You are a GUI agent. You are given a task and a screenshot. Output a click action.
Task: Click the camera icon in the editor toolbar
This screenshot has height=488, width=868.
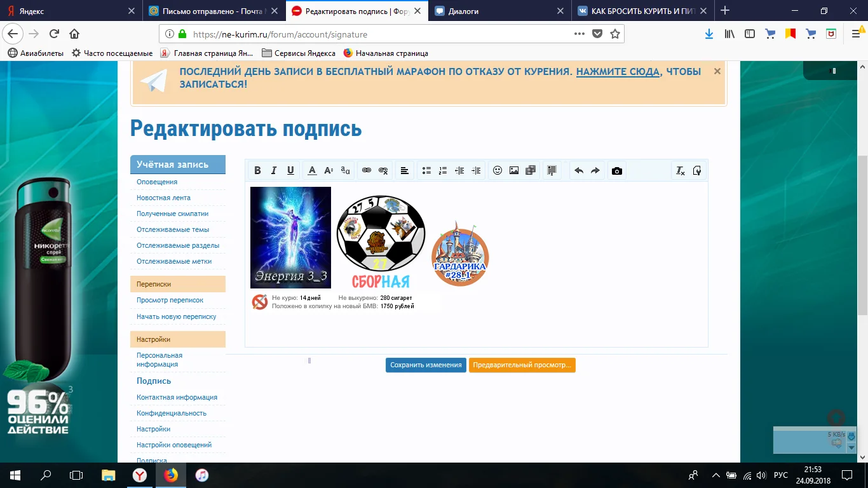[x=616, y=170]
